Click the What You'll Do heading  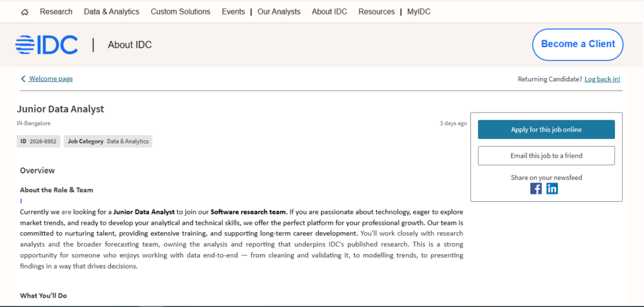(43, 296)
